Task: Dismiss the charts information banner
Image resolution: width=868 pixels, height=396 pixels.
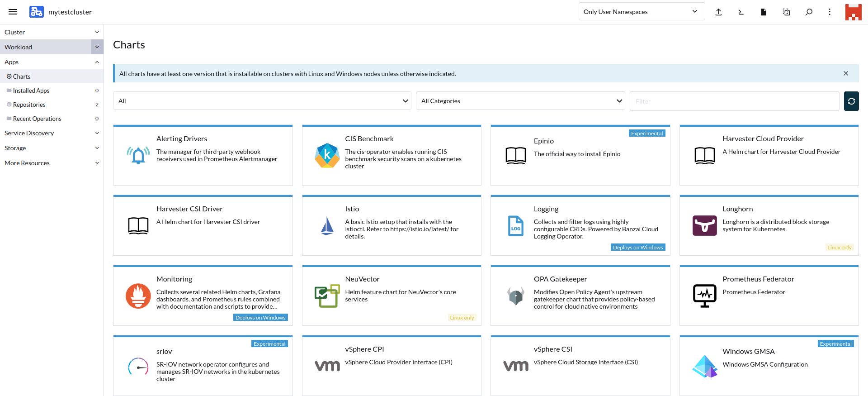Action: (x=845, y=73)
